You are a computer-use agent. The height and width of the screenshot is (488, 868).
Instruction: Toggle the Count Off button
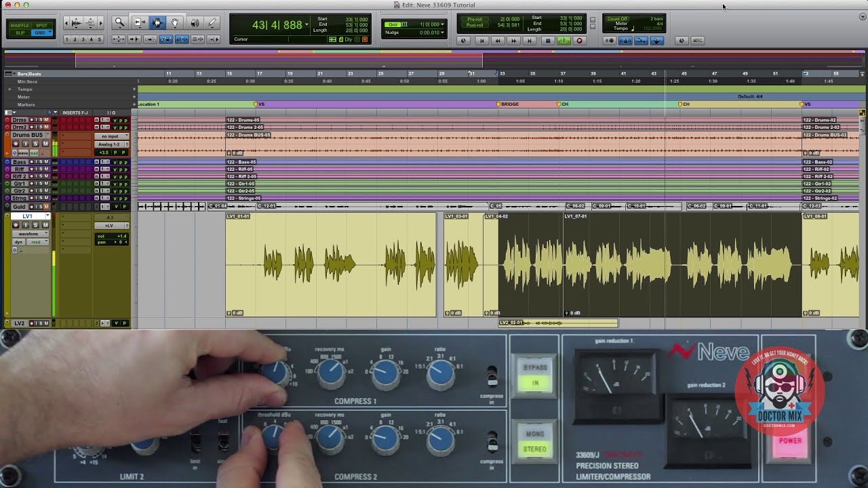point(618,19)
